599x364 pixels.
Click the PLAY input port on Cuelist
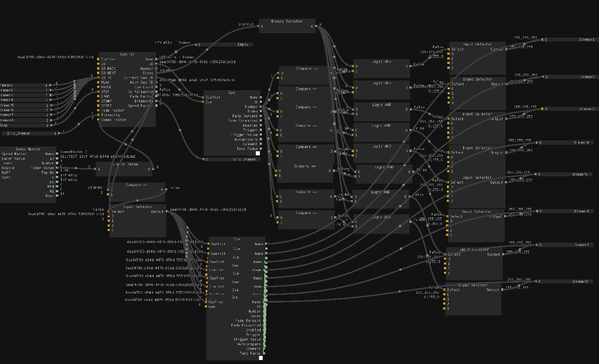[98, 83]
